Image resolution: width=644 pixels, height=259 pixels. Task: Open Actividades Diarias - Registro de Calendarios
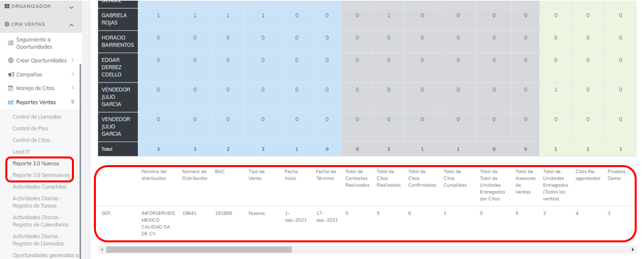pyautogui.click(x=41, y=221)
